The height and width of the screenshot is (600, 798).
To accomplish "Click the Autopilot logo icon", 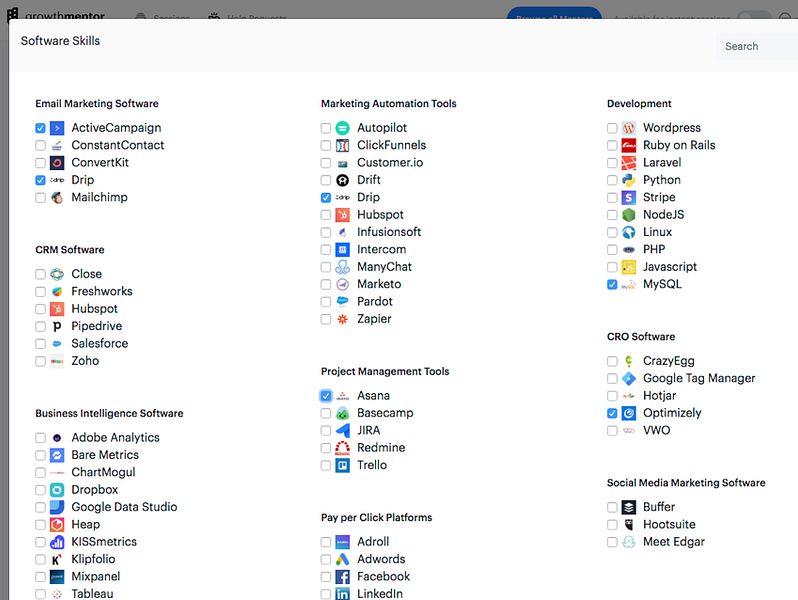I will click(x=343, y=128).
